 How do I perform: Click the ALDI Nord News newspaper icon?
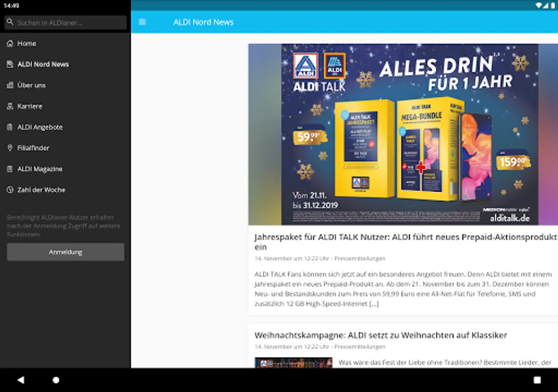pos(10,64)
